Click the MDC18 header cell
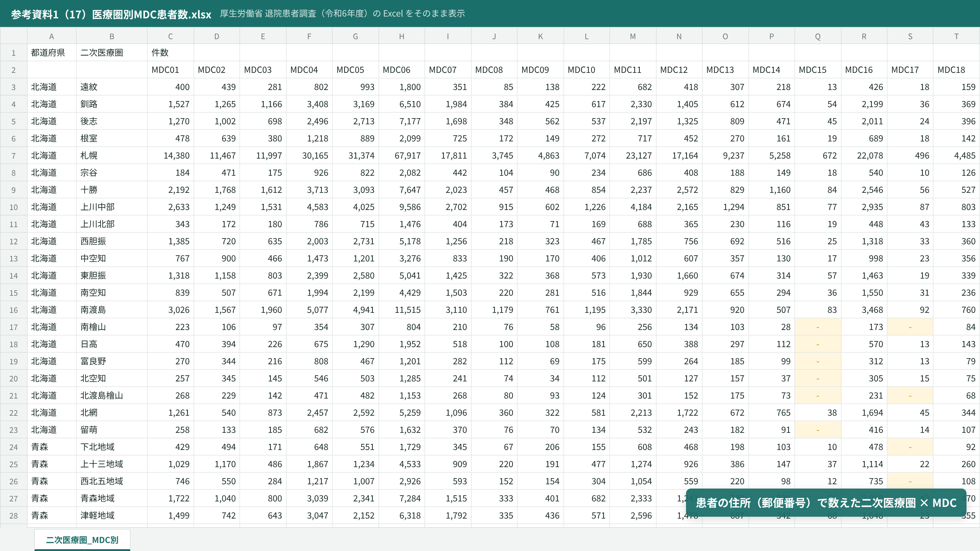 [956, 70]
